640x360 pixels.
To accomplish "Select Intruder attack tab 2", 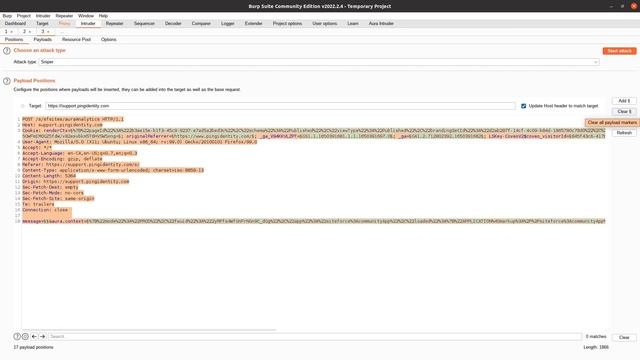I will 24,32.
